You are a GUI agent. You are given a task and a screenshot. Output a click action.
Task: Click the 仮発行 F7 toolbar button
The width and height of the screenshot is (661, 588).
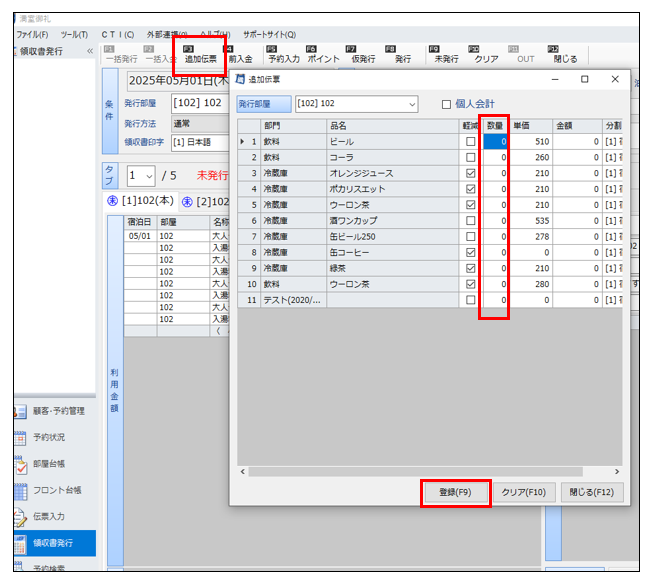pos(361,54)
